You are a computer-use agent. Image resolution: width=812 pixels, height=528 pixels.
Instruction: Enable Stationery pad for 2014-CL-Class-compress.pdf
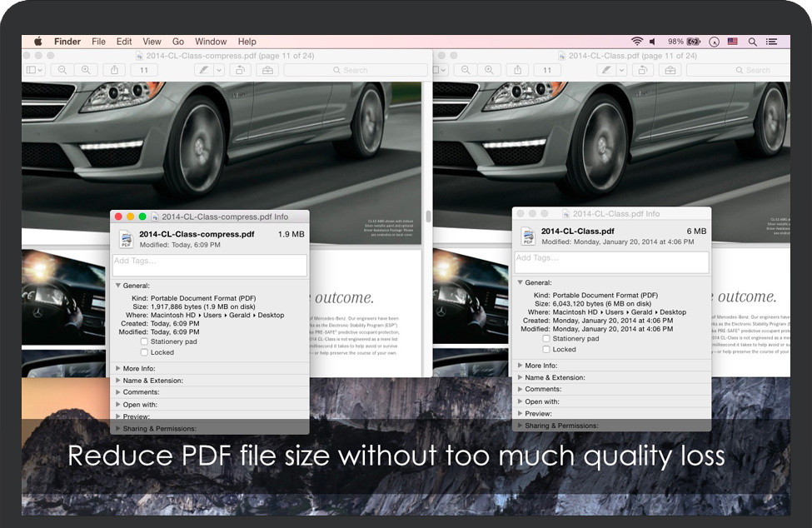coord(145,341)
